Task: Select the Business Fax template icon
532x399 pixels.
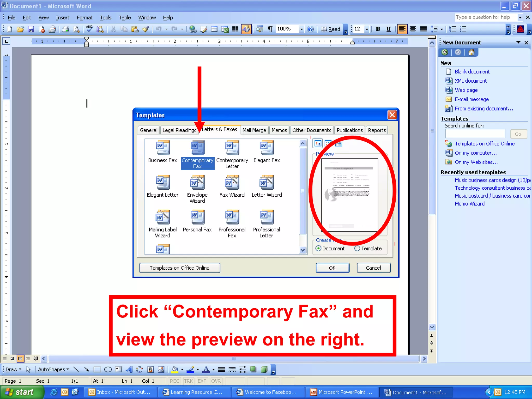Action: click(163, 152)
